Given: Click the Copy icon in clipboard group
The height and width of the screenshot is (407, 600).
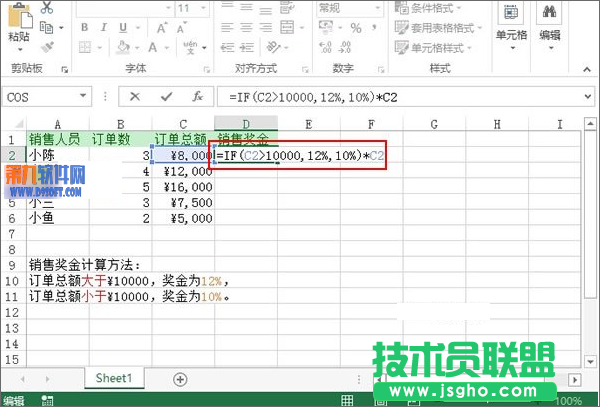Looking at the screenshot, I should coord(47,27).
